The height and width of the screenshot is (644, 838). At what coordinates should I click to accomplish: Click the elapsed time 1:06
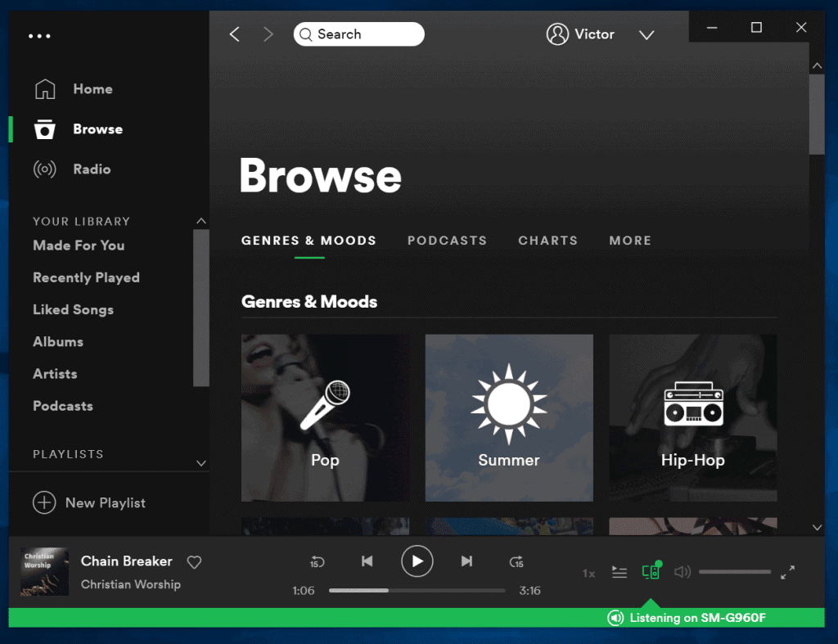303,591
